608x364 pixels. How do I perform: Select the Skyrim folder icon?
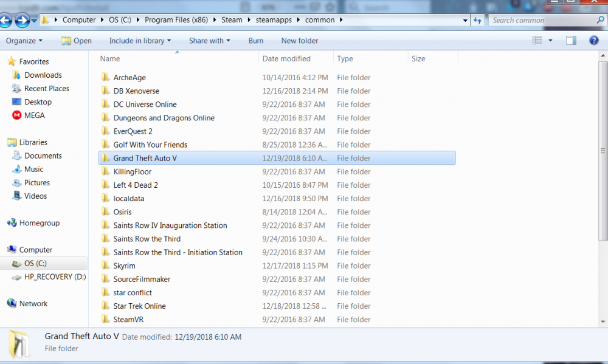[x=105, y=265]
